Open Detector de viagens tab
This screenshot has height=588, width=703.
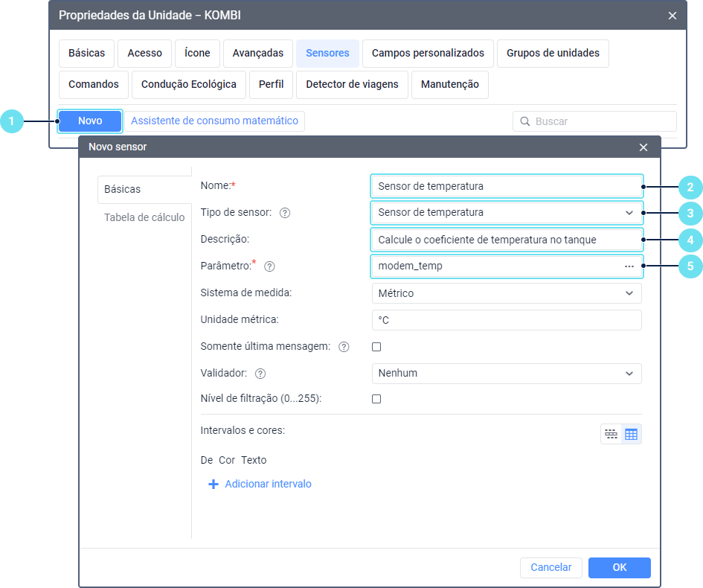pos(352,84)
